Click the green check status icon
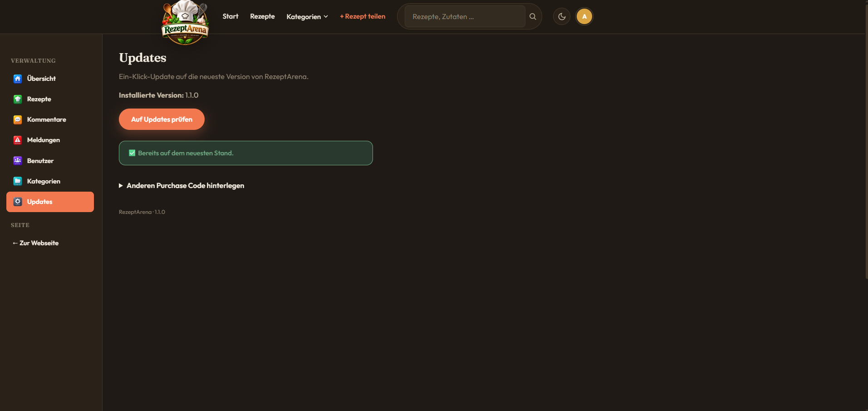 coord(132,153)
